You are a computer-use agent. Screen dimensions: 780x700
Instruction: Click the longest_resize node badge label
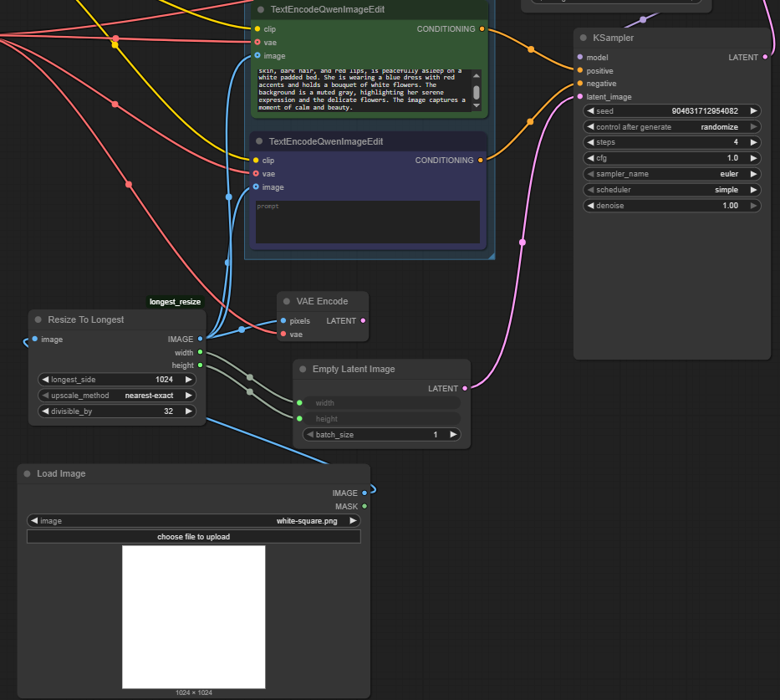tap(175, 302)
